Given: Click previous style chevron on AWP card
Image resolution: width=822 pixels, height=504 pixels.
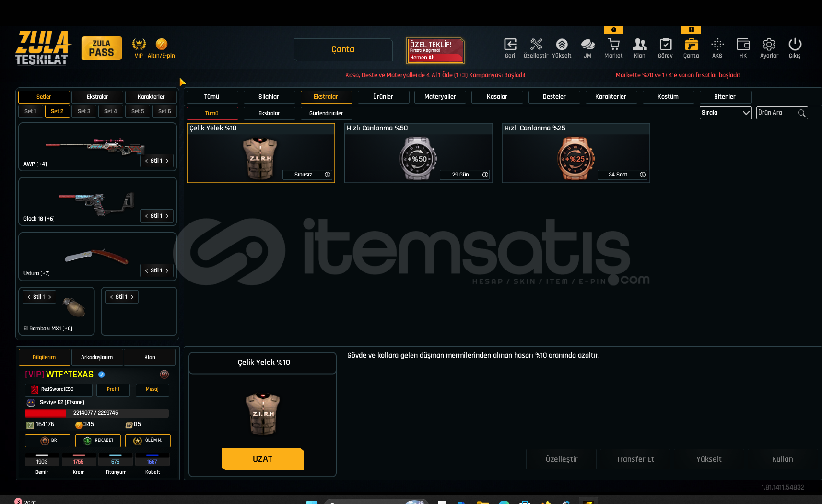Looking at the screenshot, I should tap(146, 161).
